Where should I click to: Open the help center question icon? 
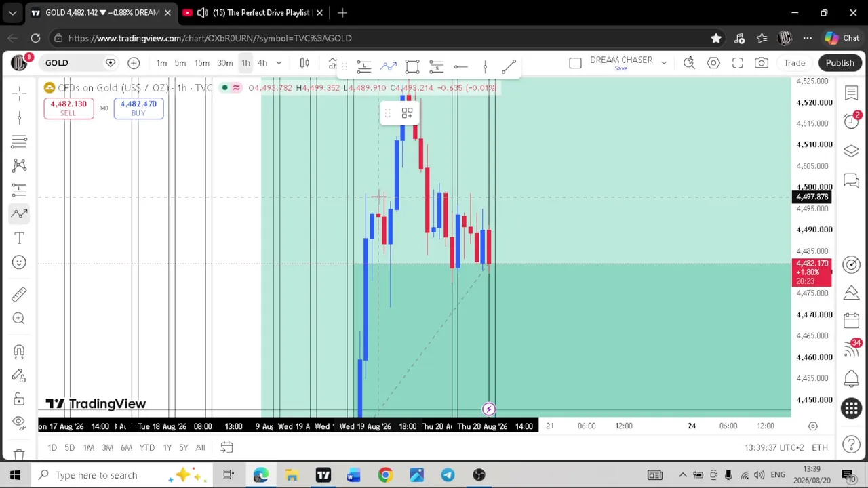click(851, 445)
